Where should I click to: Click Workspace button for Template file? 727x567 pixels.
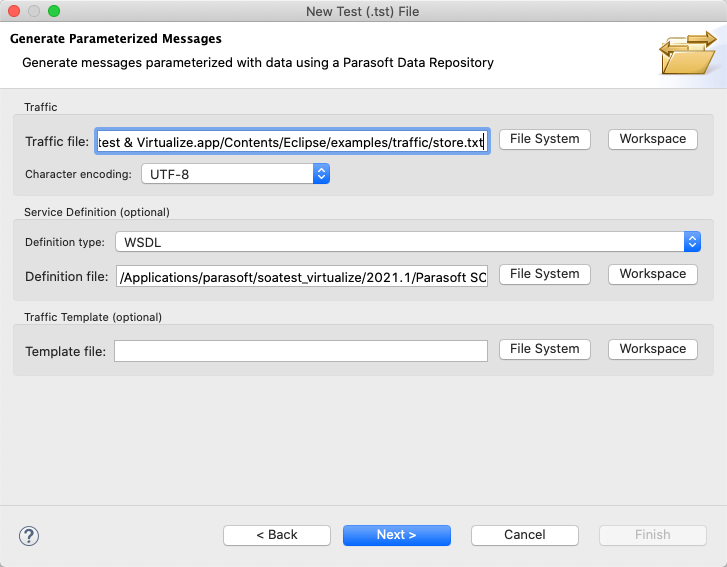tap(653, 349)
